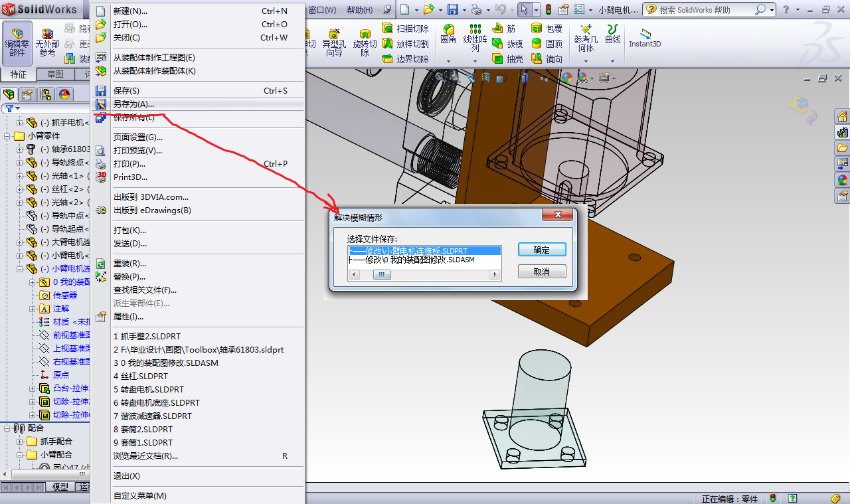Open the 窗口(W) menu
This screenshot has width=850, height=504.
point(323,10)
